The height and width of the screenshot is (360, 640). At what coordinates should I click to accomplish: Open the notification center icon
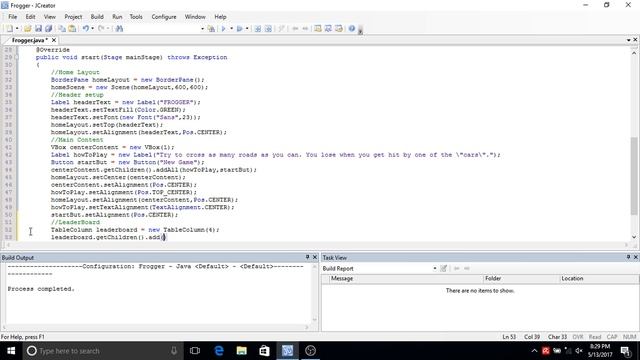[625, 351]
